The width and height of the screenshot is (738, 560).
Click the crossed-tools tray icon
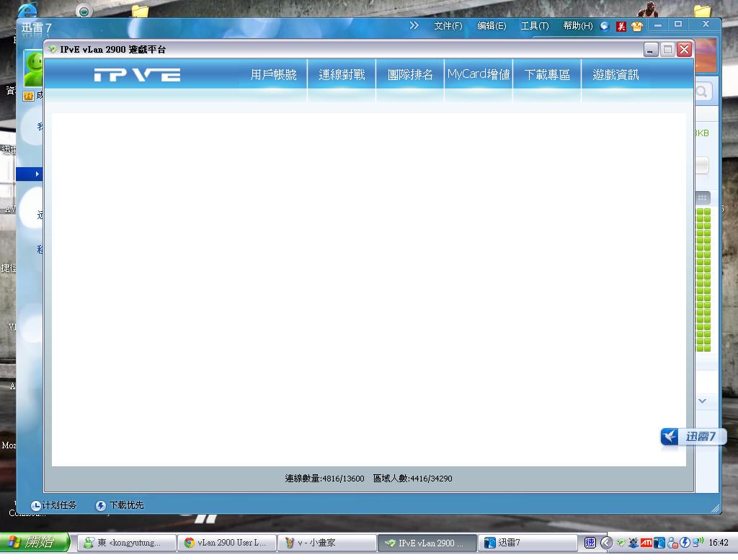click(x=633, y=543)
